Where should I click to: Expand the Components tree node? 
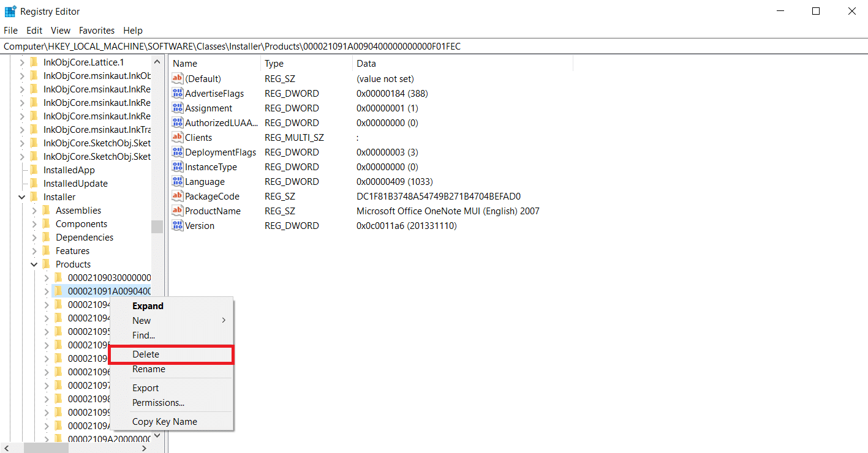34,224
